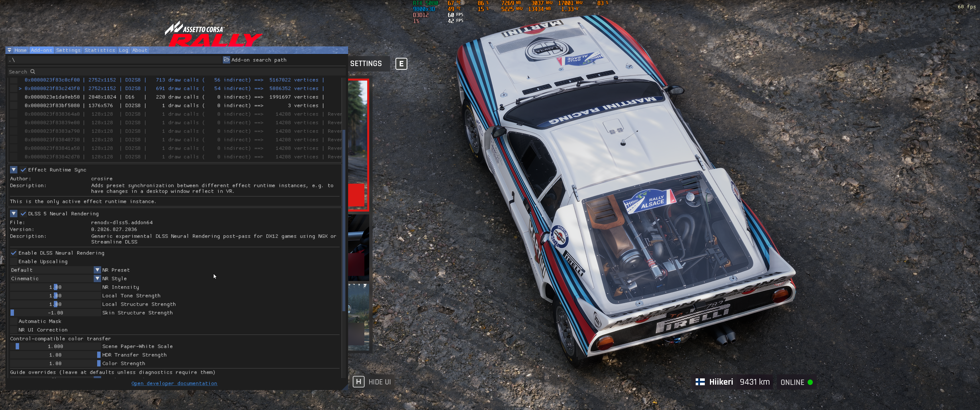The width and height of the screenshot is (980, 410).
Task: Adjust the Color Strength slider
Action: coord(56,364)
